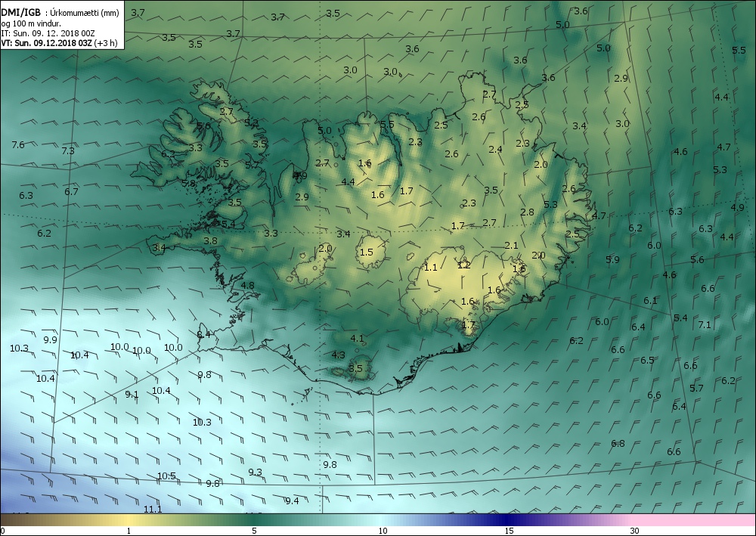Image resolution: width=756 pixels, height=536 pixels.
Task: Click the 5.2 value in the Westfjords
Action: (251, 122)
